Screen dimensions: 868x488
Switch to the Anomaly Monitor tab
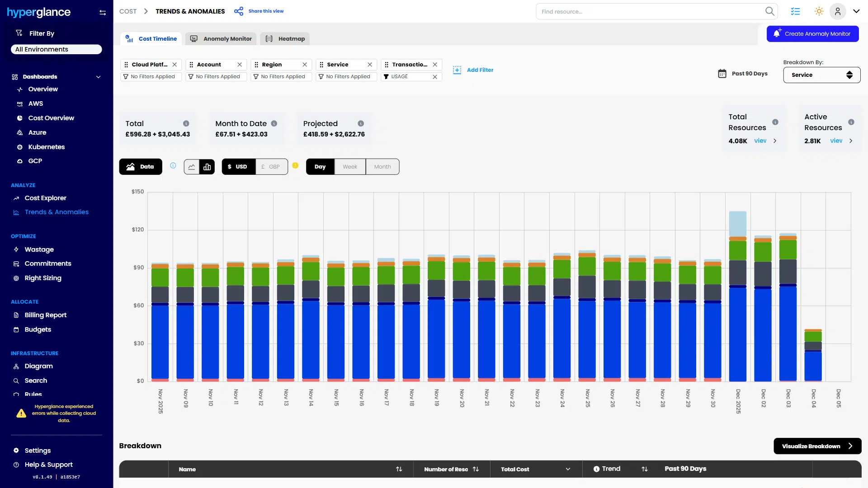(x=221, y=38)
